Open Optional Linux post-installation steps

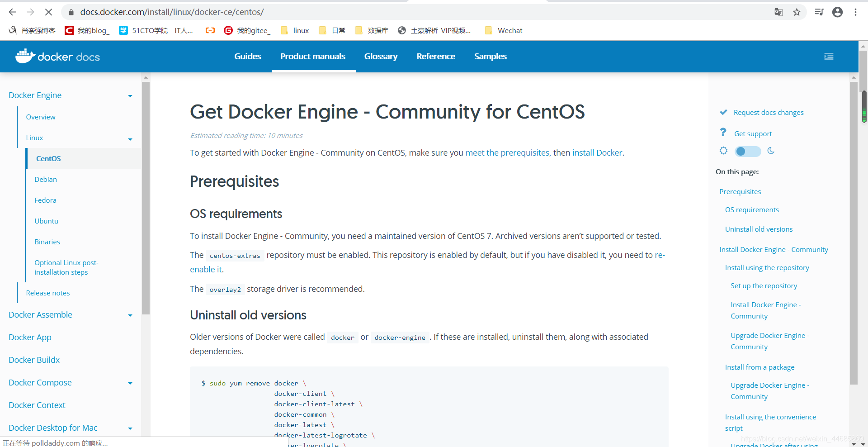[x=66, y=267]
